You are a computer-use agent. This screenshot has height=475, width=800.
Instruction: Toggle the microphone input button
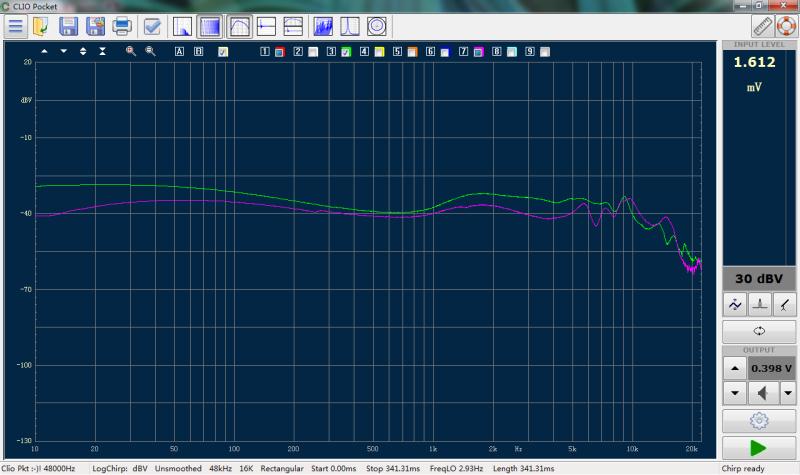(x=760, y=305)
